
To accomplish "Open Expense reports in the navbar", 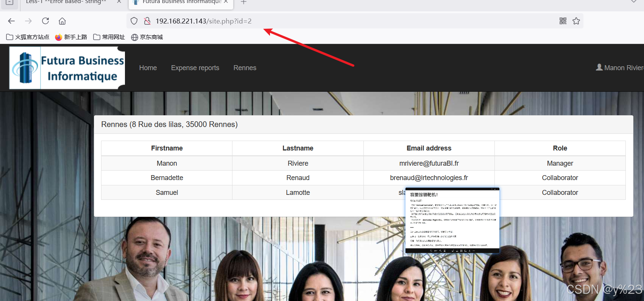I will [195, 68].
